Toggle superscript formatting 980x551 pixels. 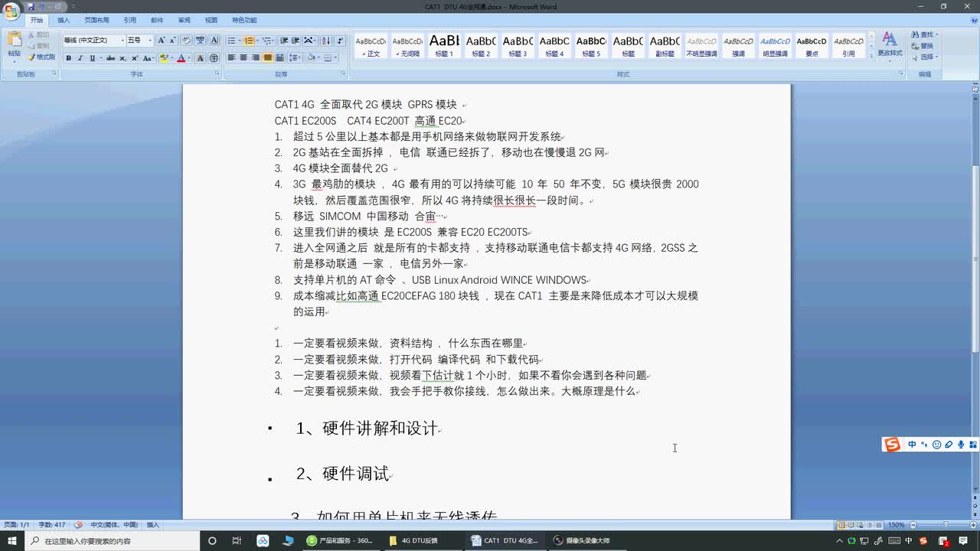coord(135,58)
